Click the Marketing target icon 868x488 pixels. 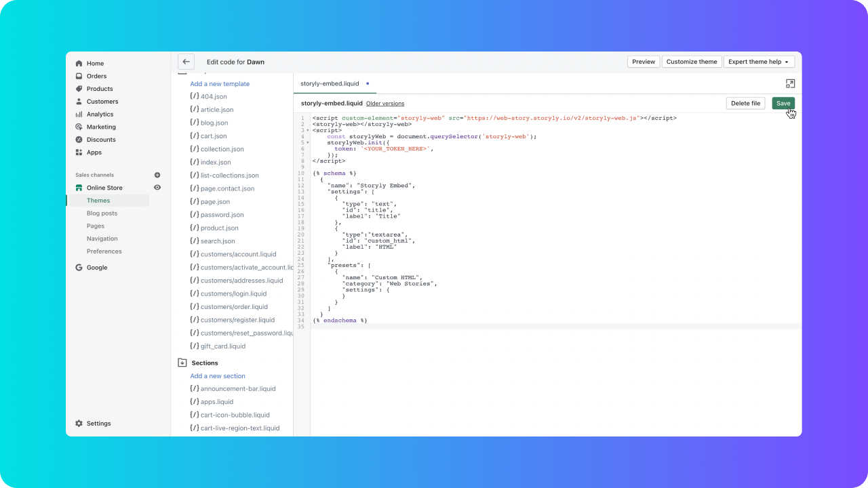(x=79, y=127)
